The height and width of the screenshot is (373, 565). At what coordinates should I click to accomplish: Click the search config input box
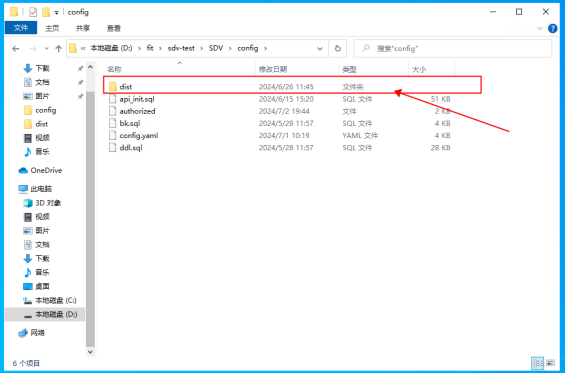coord(453,48)
